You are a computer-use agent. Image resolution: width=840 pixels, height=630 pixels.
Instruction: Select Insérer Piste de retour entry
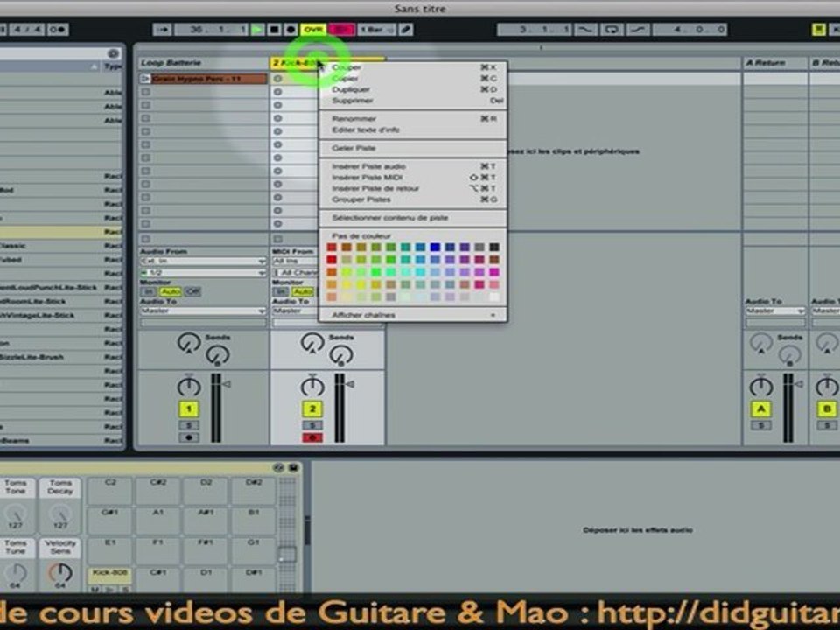pyautogui.click(x=414, y=189)
